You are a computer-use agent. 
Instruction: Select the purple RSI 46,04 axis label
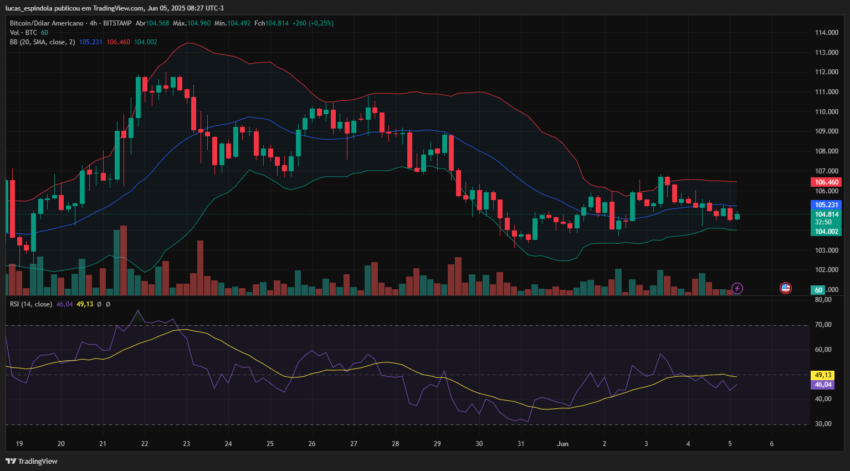click(x=822, y=384)
